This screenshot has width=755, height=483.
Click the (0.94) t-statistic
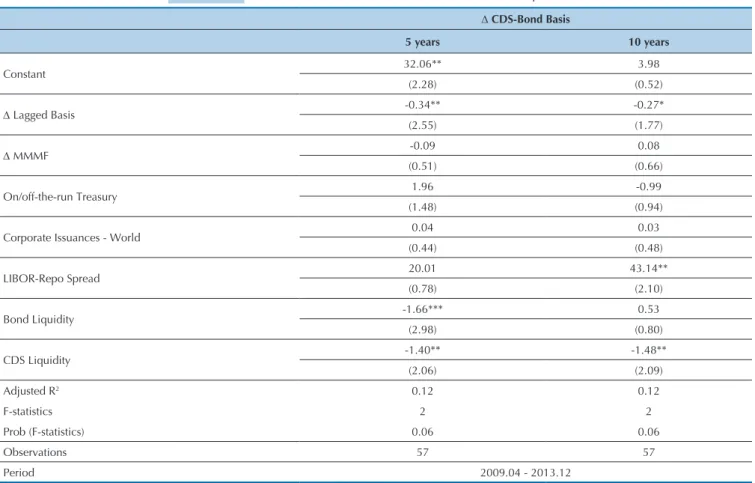[x=649, y=207]
